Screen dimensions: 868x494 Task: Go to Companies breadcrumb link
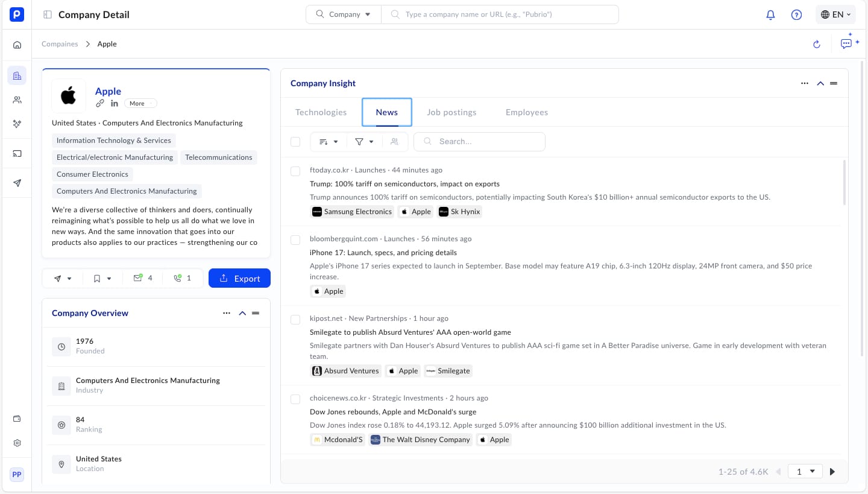click(x=60, y=44)
